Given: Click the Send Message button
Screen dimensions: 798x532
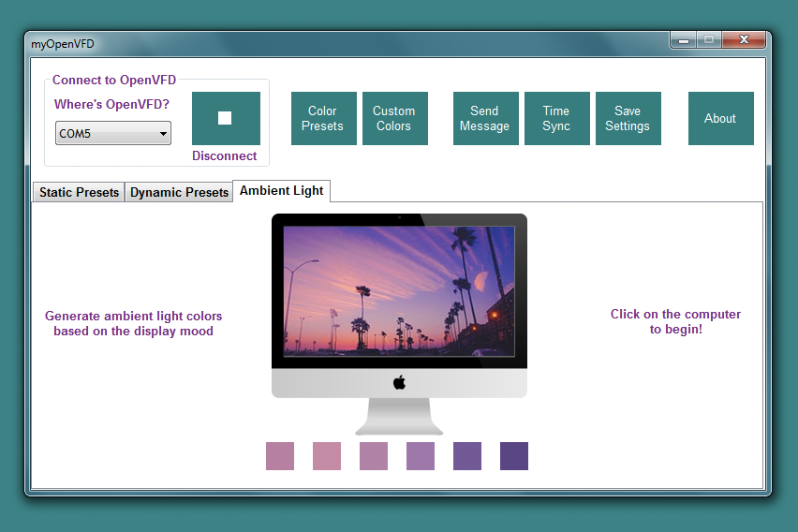Looking at the screenshot, I should pyautogui.click(x=485, y=118).
